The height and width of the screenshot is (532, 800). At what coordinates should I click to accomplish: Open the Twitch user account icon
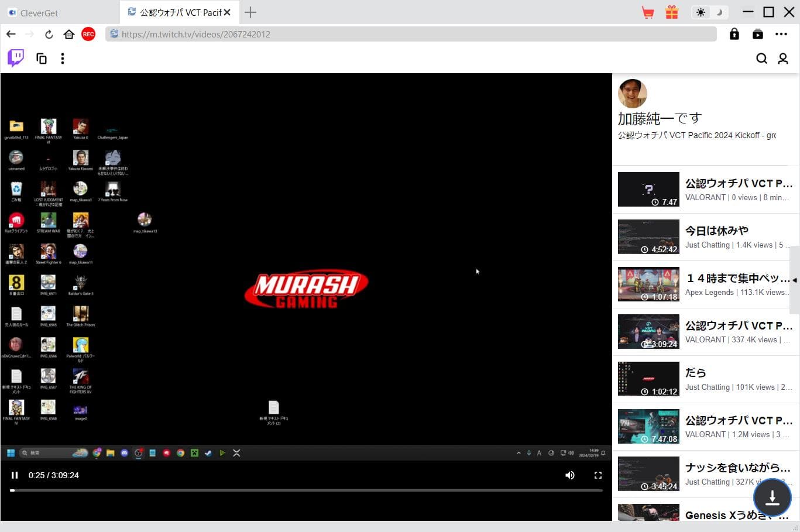pos(783,59)
